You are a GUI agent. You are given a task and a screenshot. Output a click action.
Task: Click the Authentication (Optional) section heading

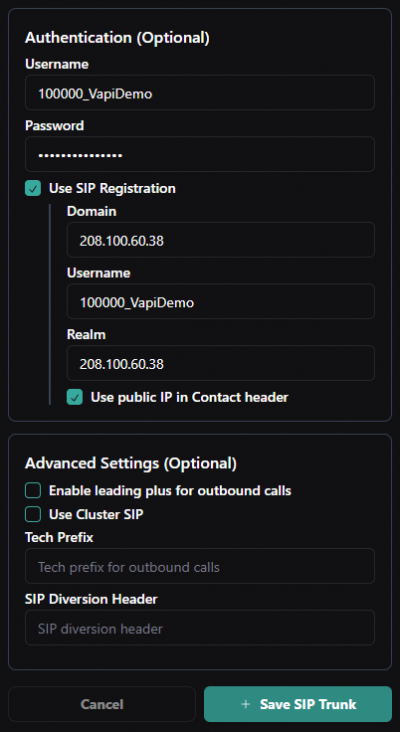(117, 38)
